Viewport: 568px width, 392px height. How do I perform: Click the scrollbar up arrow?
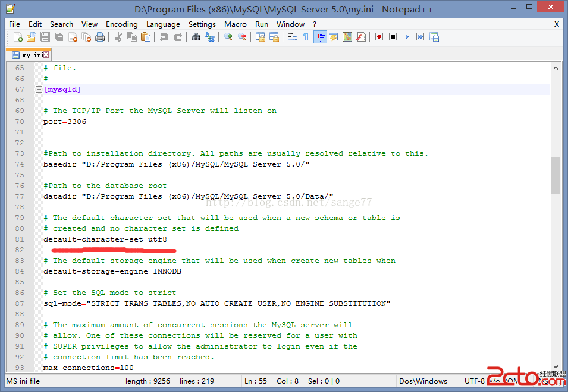coord(556,68)
